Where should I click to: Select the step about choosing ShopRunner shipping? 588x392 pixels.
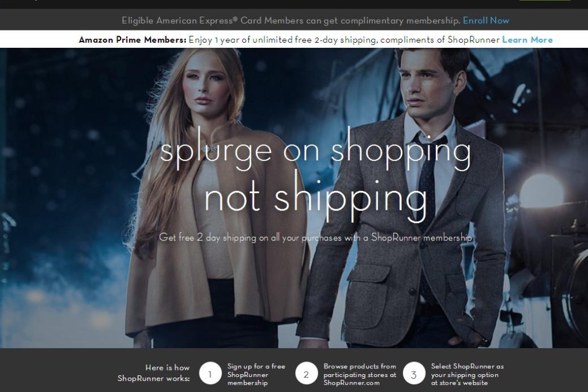coord(468,374)
